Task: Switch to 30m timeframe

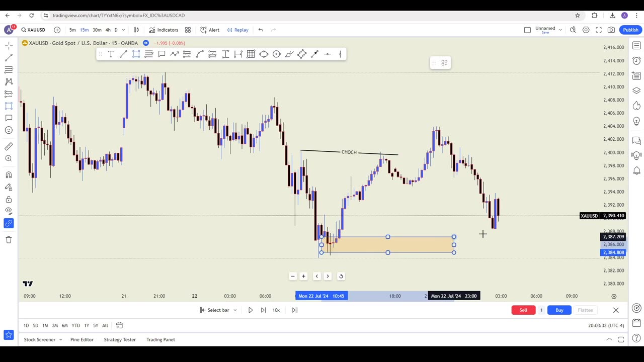Action: click(x=97, y=30)
